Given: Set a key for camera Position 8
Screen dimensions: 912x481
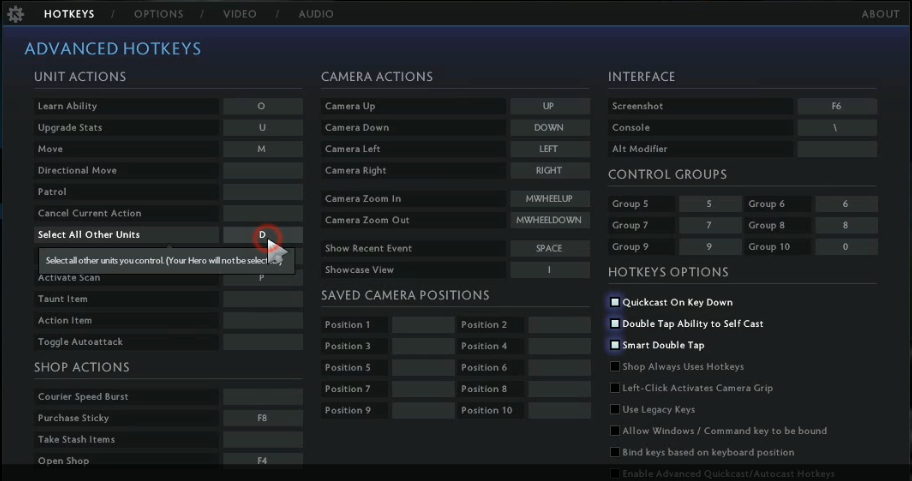Looking at the screenshot, I should coord(559,389).
